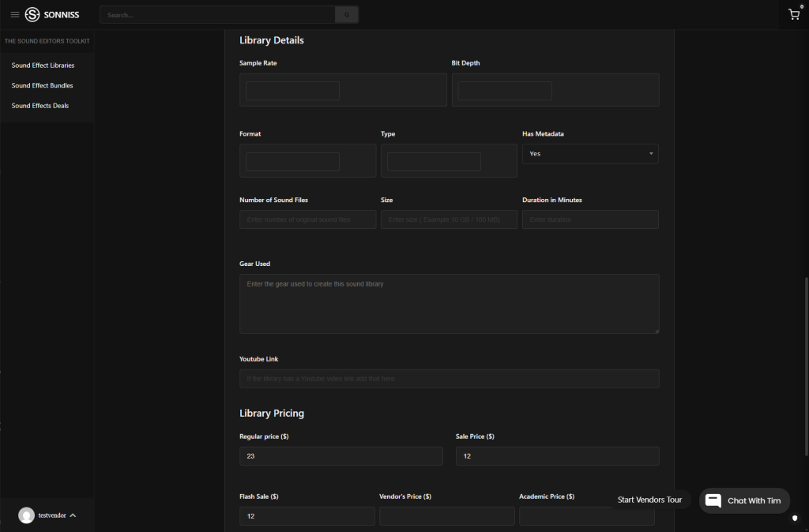Click the Number of Sound Files label

[273, 200]
